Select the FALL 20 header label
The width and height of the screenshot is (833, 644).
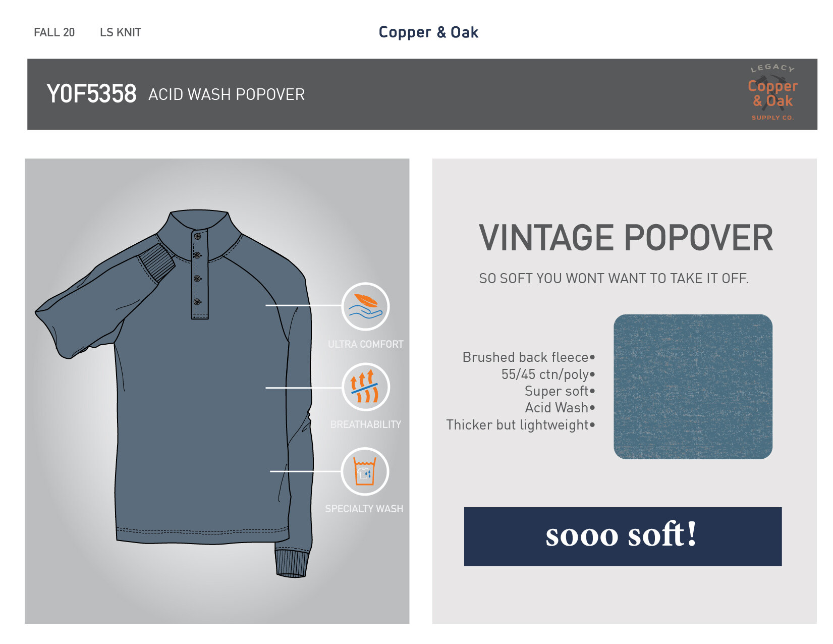54,32
